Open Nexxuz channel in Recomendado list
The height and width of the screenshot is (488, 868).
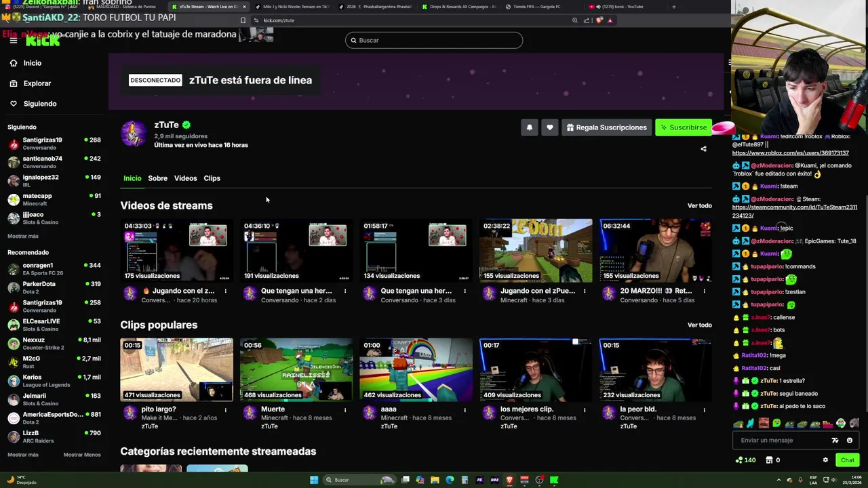pos(54,344)
